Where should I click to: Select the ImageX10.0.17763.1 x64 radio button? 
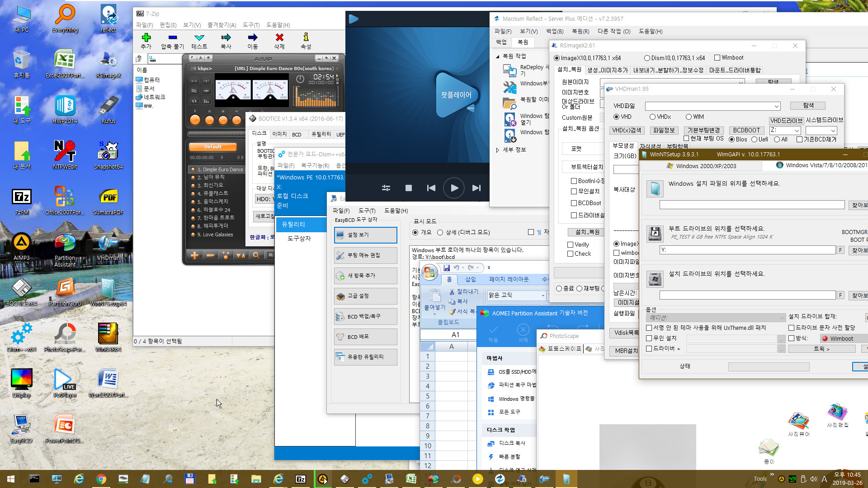click(x=557, y=58)
